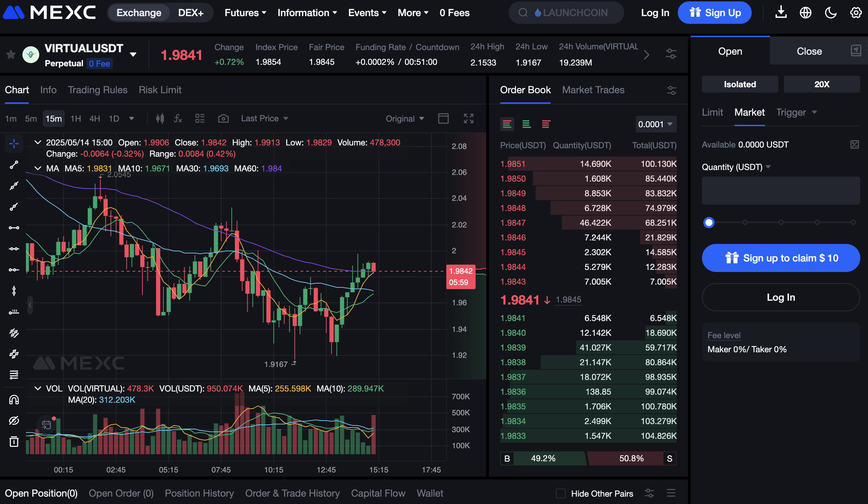868x504 pixels.
Task: Open the Last Price dropdown
Action: click(x=264, y=118)
